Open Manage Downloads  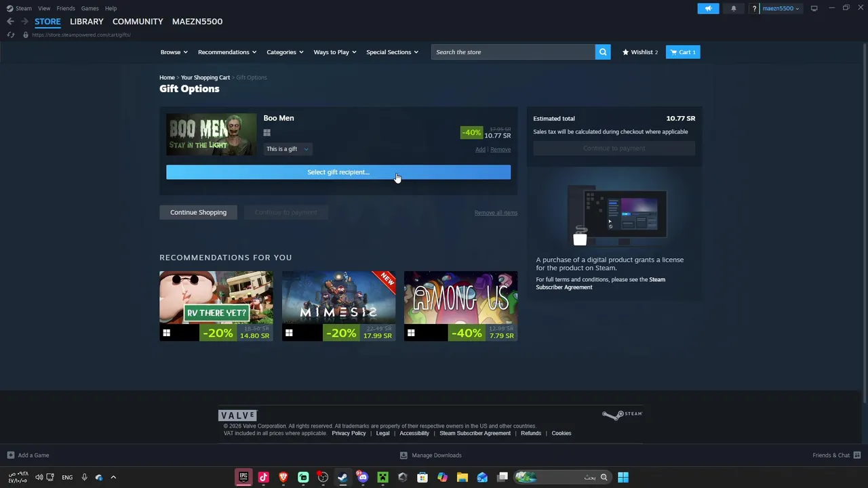click(431, 455)
